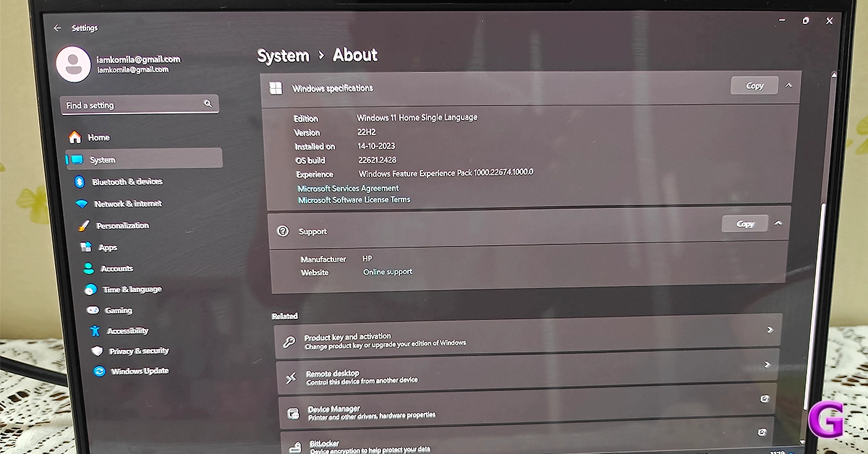Click the Device Manager icon
Screen dimensions: 868x454
click(294, 414)
